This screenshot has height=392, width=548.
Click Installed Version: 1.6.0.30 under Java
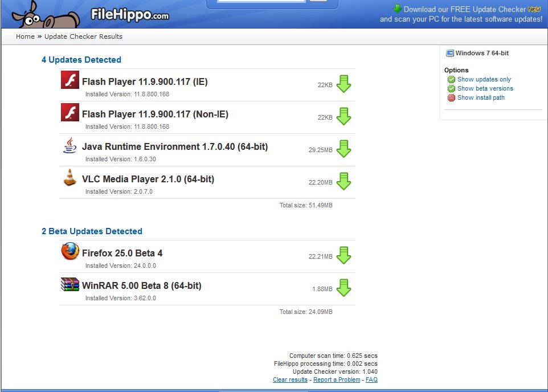pyautogui.click(x=121, y=159)
